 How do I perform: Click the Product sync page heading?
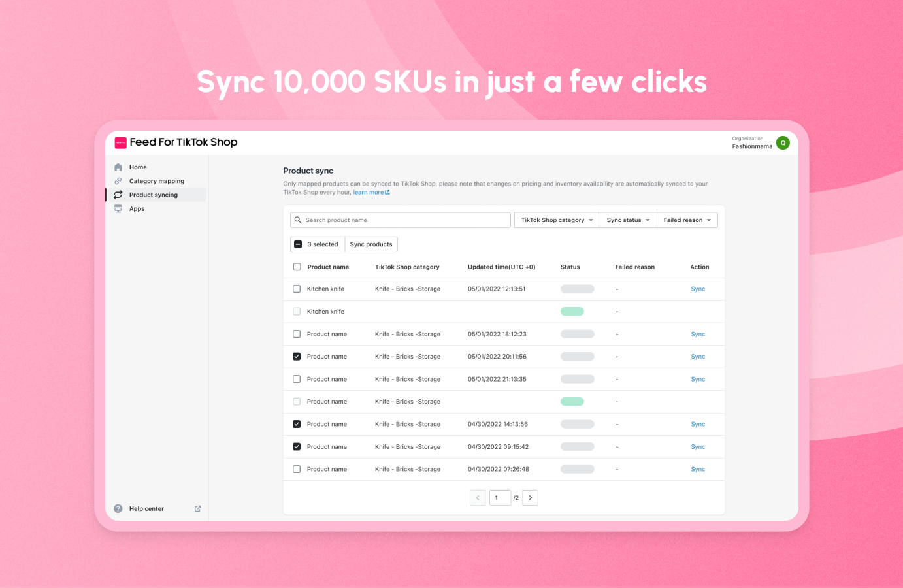[x=308, y=171]
